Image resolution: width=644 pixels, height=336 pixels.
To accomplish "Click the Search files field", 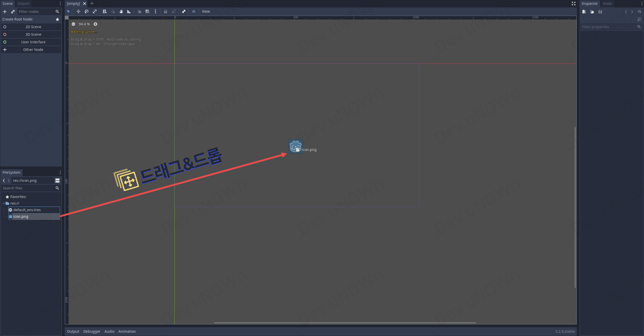I will pyautogui.click(x=28, y=188).
